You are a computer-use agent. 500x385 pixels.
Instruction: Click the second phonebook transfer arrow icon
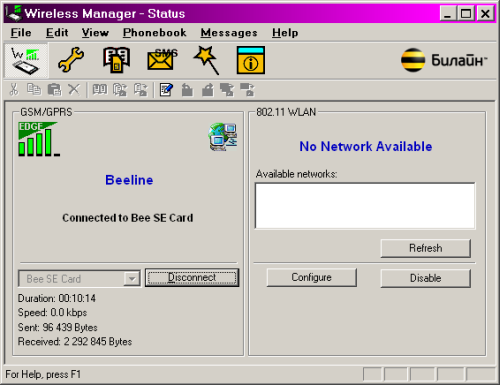pos(141,90)
